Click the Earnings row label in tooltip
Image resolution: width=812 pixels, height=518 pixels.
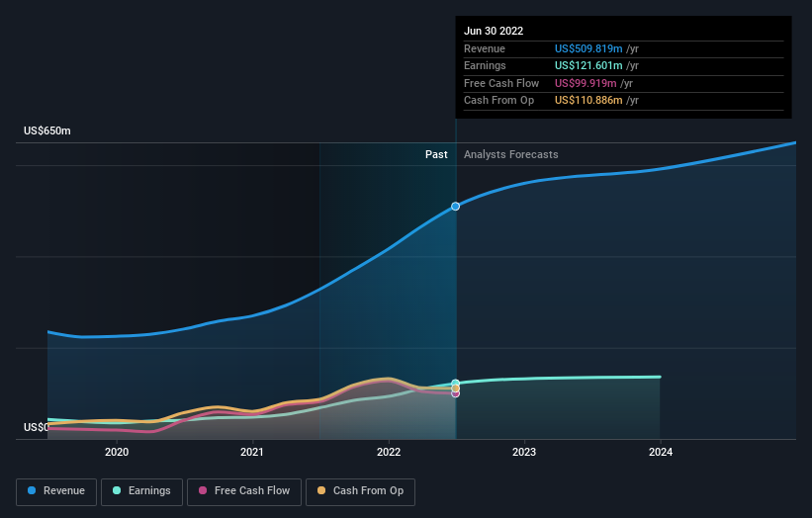485,65
